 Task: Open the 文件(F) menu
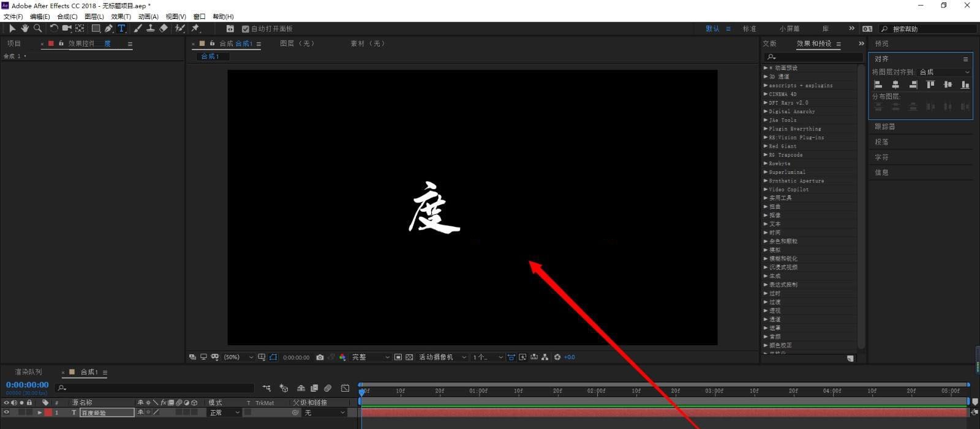[x=13, y=17]
